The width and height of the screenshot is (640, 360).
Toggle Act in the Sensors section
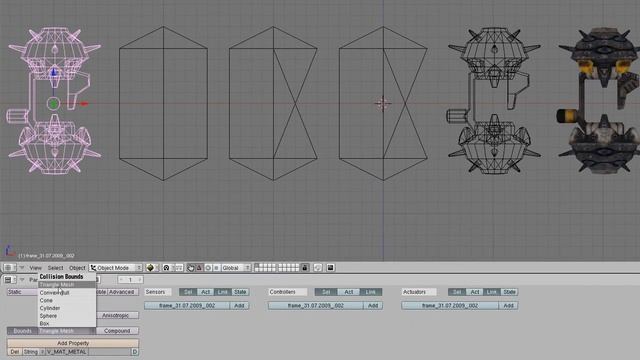(205, 292)
